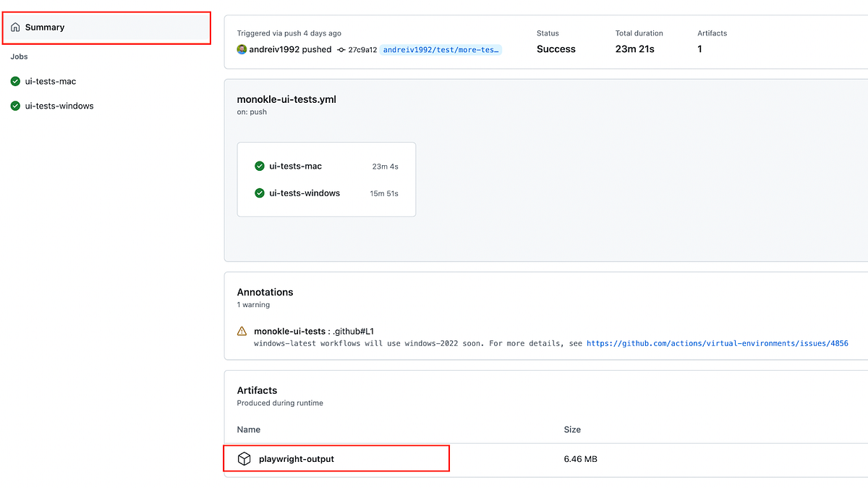Select ui-tests-mac job in the sidebar
The width and height of the screenshot is (868, 488).
[50, 82]
